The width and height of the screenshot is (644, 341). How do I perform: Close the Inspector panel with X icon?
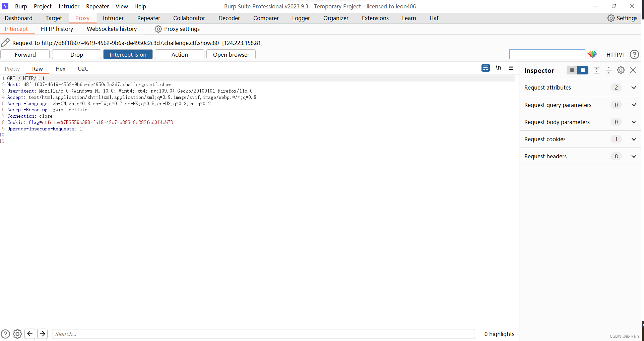pos(633,70)
